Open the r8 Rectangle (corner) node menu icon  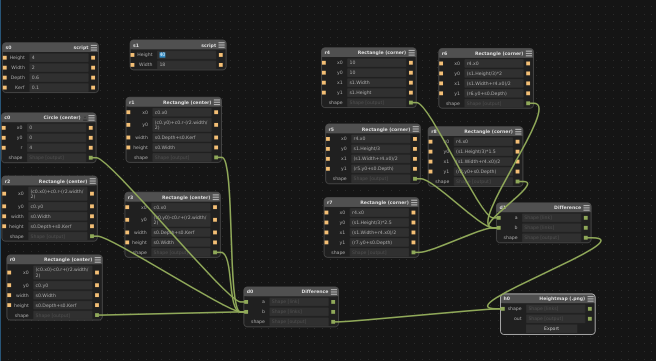click(518, 131)
